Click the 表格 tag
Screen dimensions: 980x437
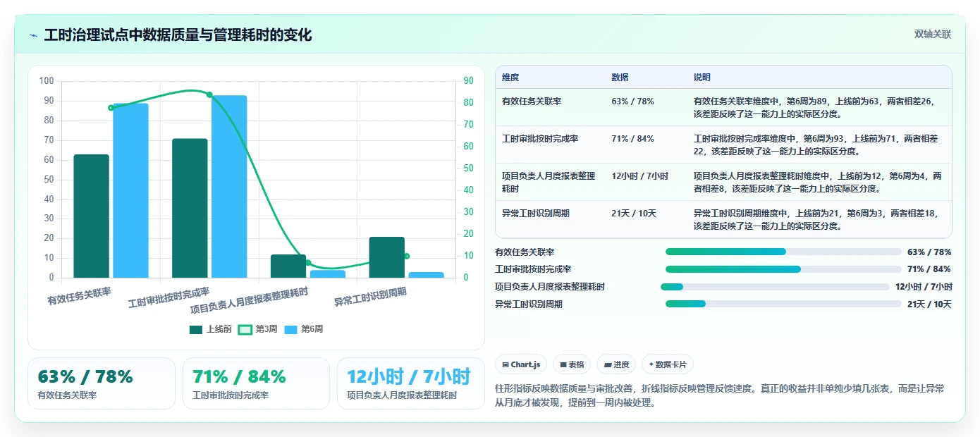pyautogui.click(x=572, y=364)
